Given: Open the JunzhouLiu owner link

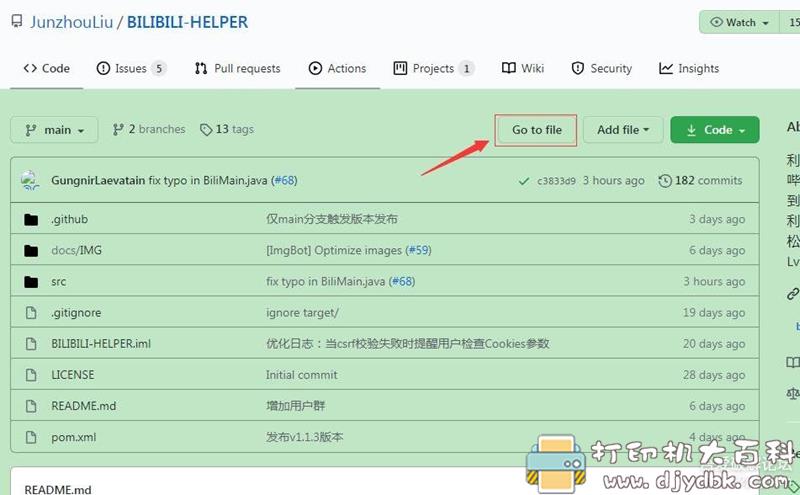Looking at the screenshot, I should tap(71, 22).
